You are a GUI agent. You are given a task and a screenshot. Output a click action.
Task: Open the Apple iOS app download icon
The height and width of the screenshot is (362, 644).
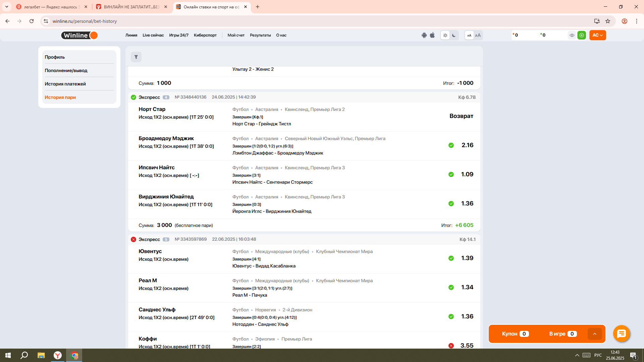pyautogui.click(x=432, y=35)
